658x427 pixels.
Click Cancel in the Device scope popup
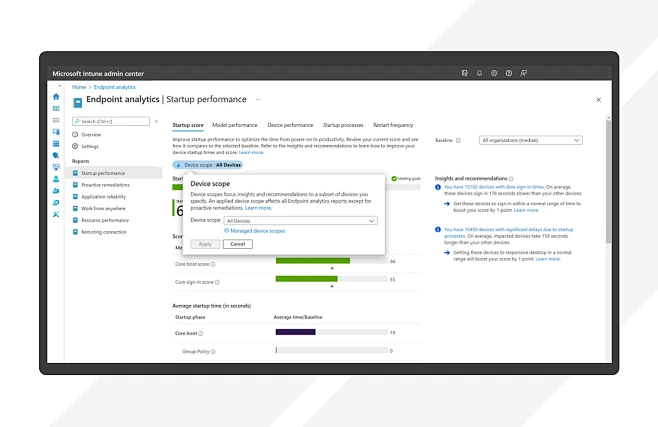coord(238,244)
